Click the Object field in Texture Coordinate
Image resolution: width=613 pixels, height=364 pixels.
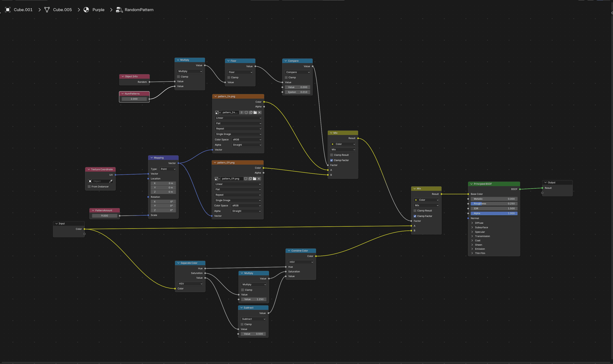tap(98, 181)
